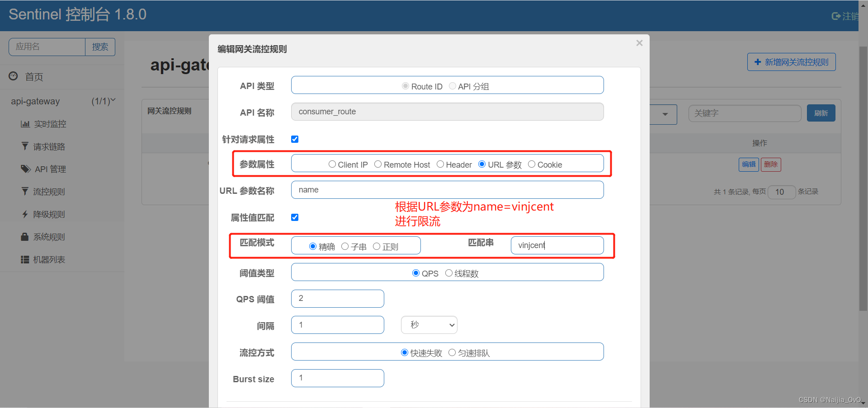This screenshot has height=408, width=868.
Task: Click the plus icon on 新增网关流控规则
Action: tap(758, 62)
